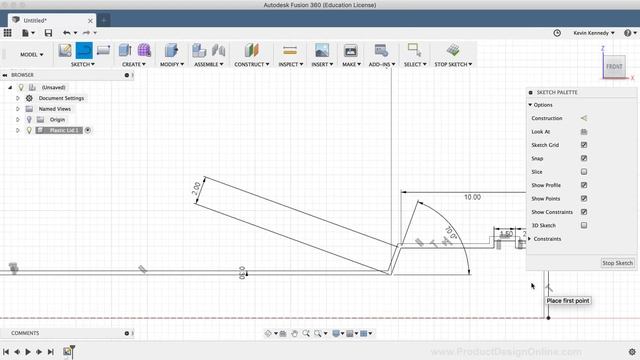
Task: Jump to the timeline beginning
Action: pos(6,351)
